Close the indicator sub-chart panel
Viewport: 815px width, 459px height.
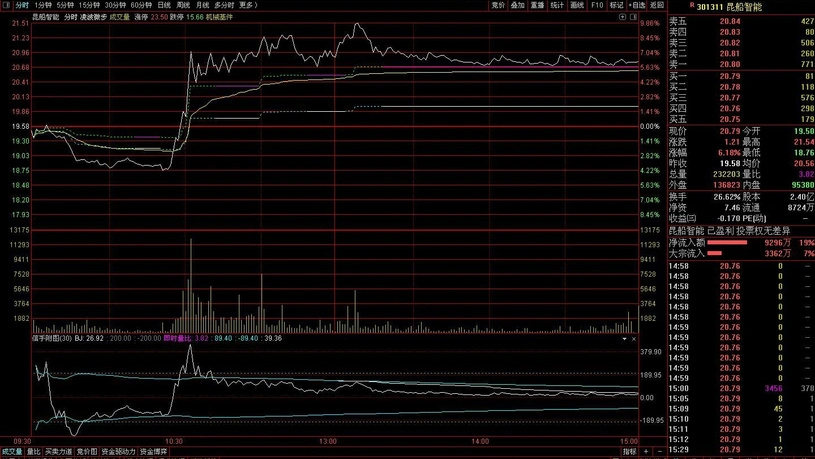click(634, 339)
